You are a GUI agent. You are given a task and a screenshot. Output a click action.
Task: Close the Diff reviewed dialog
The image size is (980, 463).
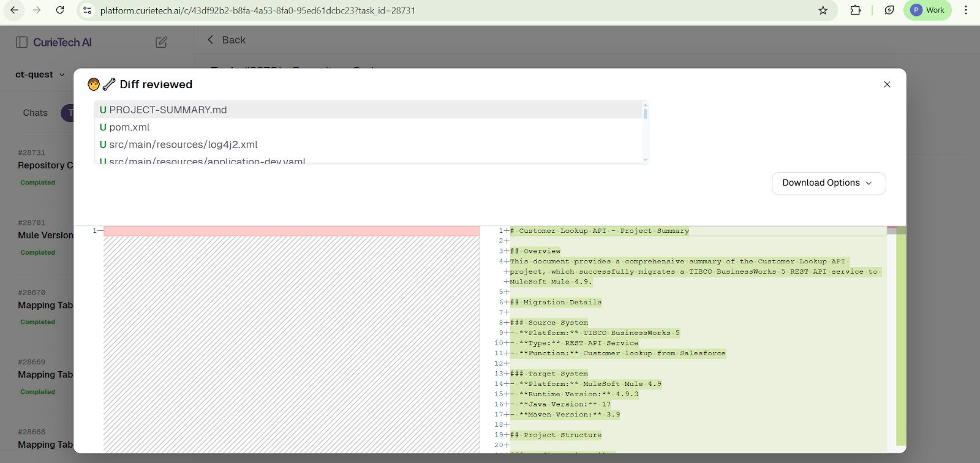click(887, 85)
